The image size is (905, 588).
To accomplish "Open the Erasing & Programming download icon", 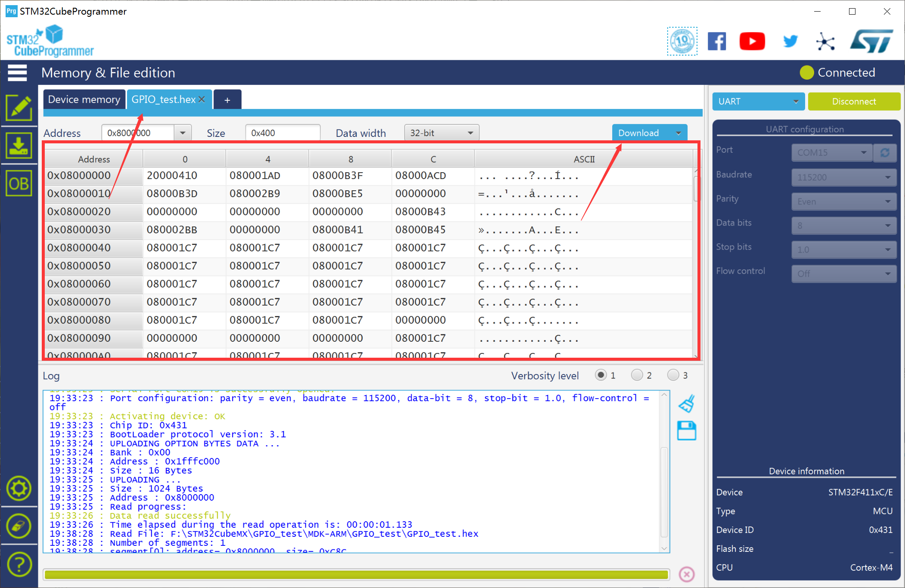I will pos(19,145).
